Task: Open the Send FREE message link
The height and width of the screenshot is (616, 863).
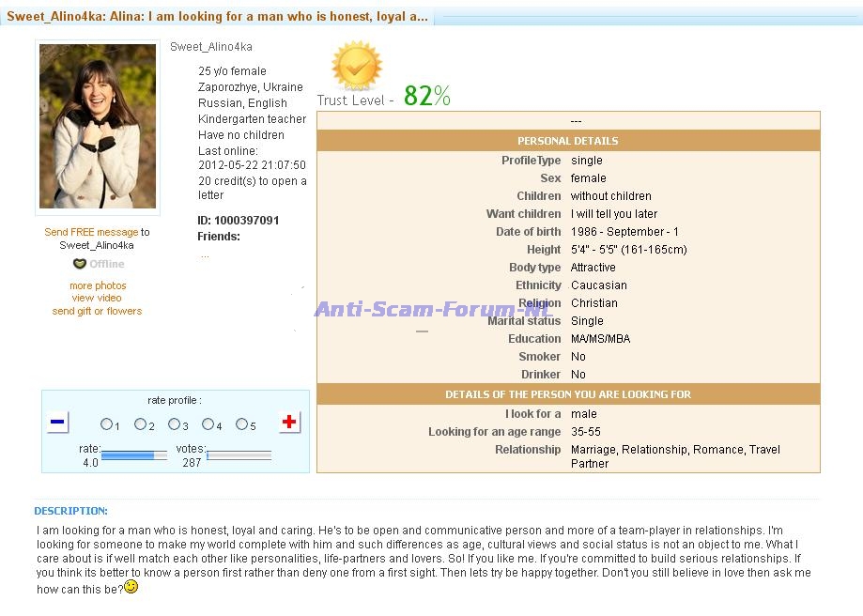Action: (91, 232)
